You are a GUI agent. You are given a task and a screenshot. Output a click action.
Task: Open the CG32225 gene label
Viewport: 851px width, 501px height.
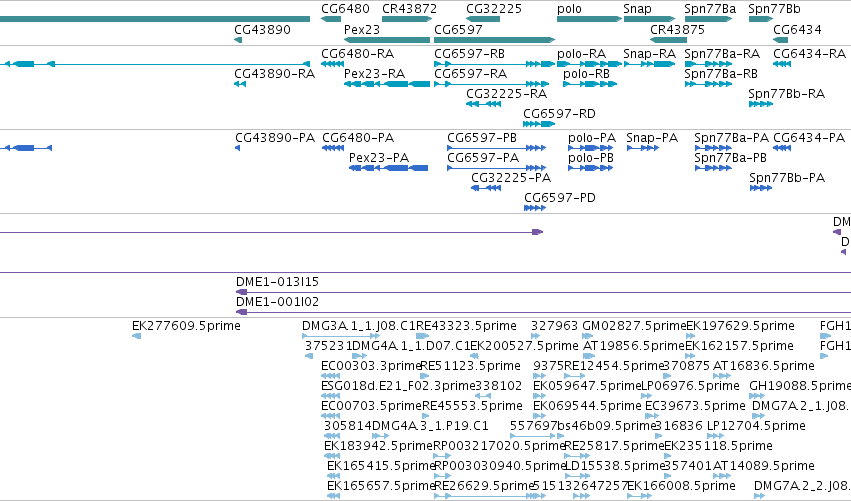pos(494,9)
